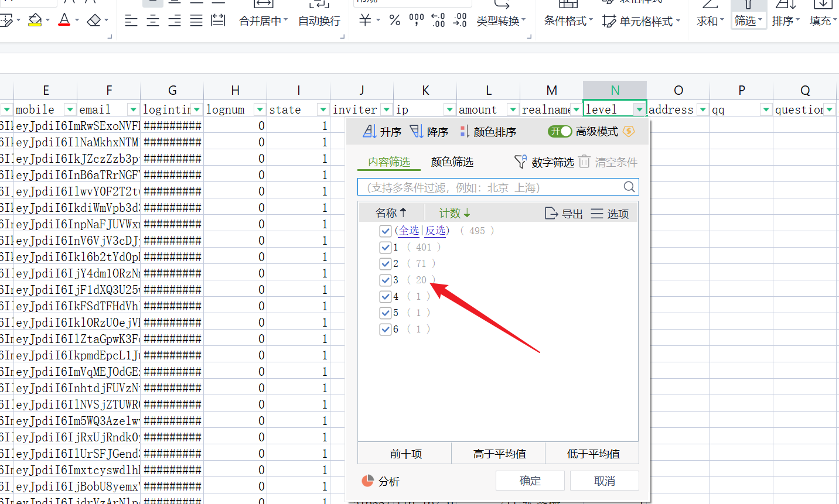
Task: Open 排序 sort menu
Action: click(x=786, y=20)
